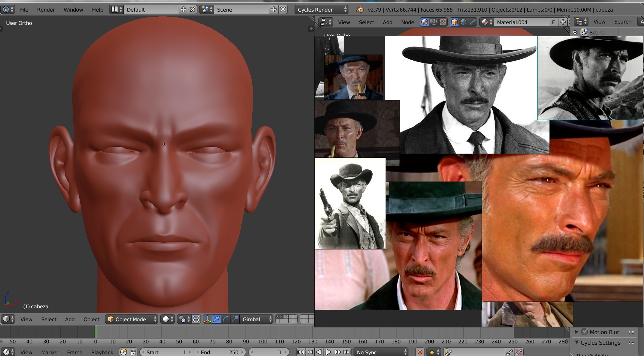Open the Node editor type selector
The width and height of the screenshot is (644, 356).
[326, 22]
